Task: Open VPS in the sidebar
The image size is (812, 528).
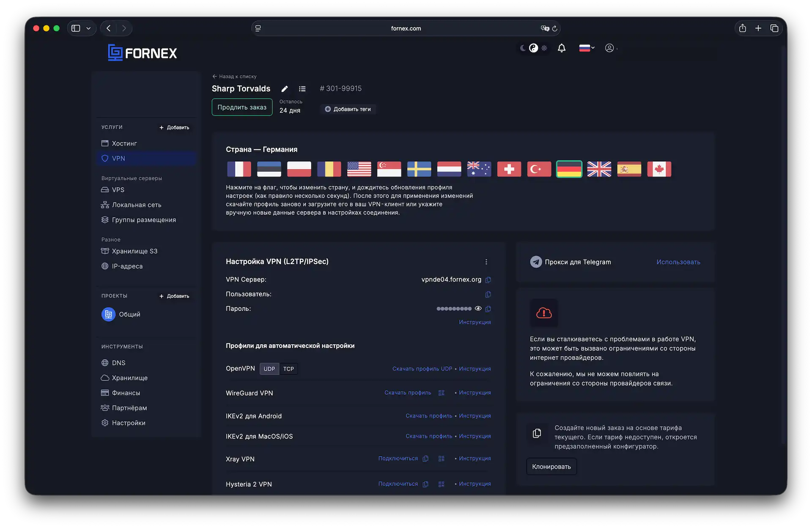Action: click(118, 190)
